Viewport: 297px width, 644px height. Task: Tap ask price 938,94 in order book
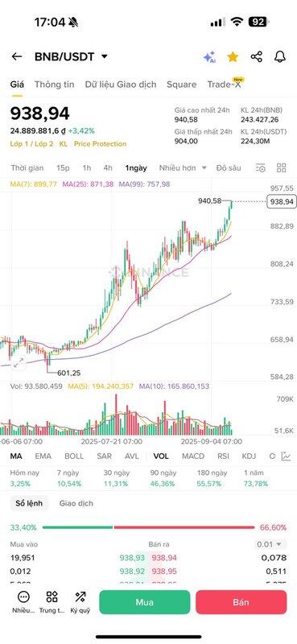tap(165, 558)
